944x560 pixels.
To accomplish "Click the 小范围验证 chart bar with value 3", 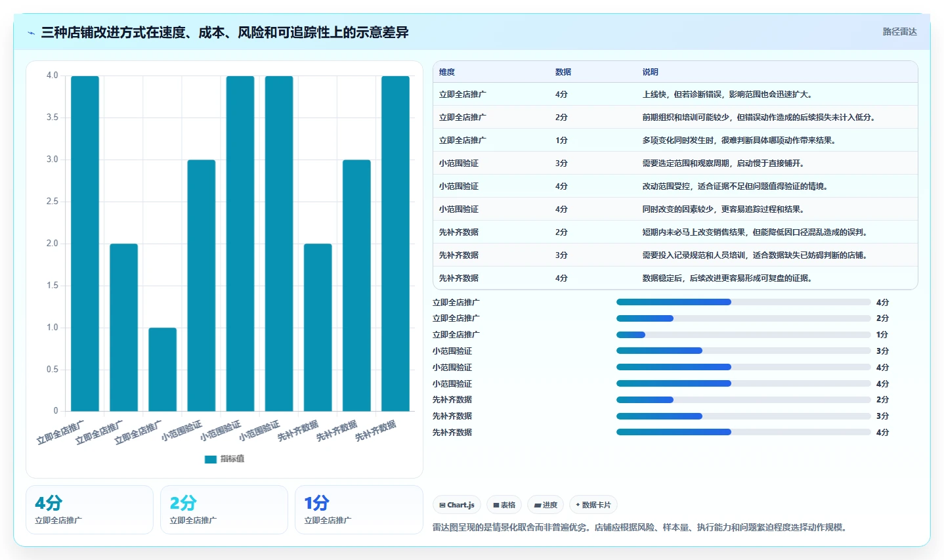I will pyautogui.click(x=201, y=286).
